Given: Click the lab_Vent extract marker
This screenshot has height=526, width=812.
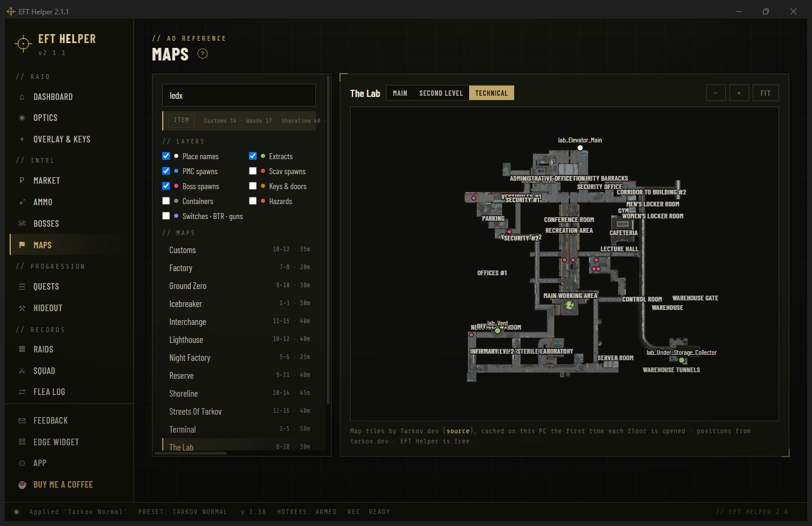Looking at the screenshot, I should coord(497,330).
